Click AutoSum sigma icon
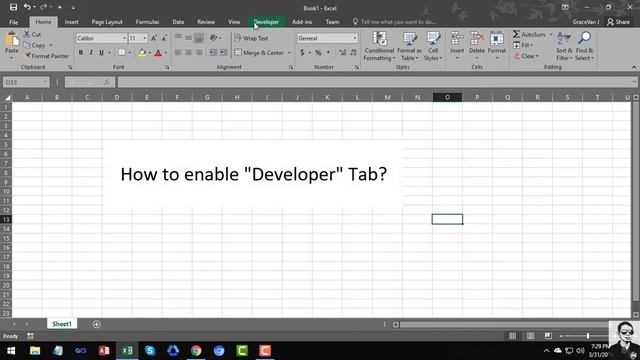The height and width of the screenshot is (360, 640). tap(516, 34)
